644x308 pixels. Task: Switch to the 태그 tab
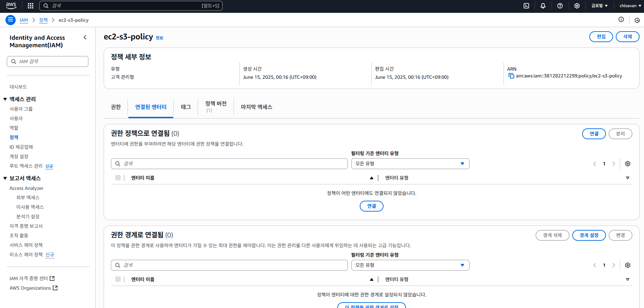(x=186, y=107)
